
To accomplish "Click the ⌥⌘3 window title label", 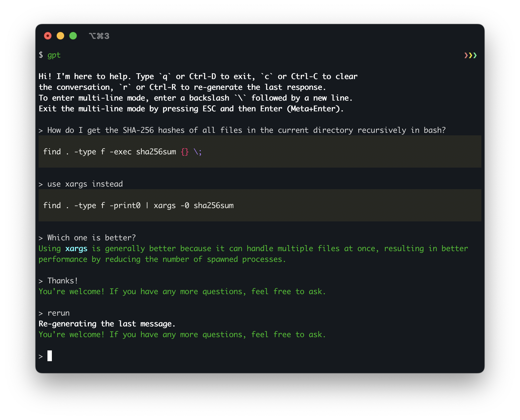I will point(99,36).
